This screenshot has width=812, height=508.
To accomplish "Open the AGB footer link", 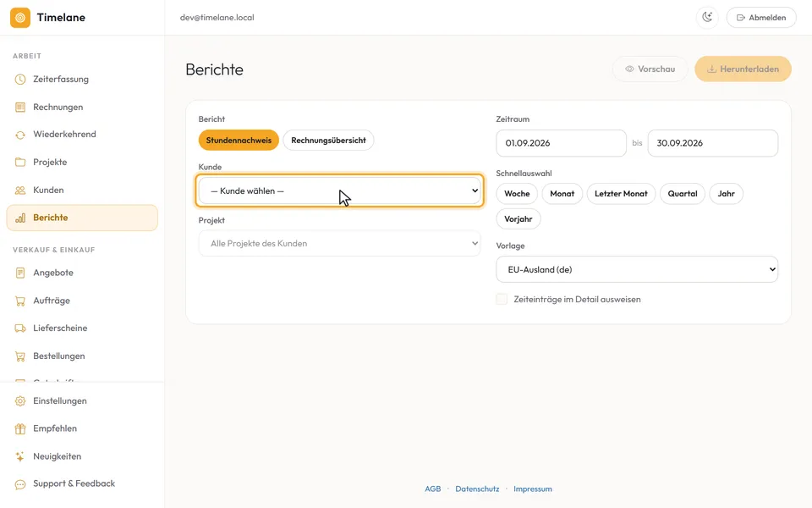I will pyautogui.click(x=433, y=489).
